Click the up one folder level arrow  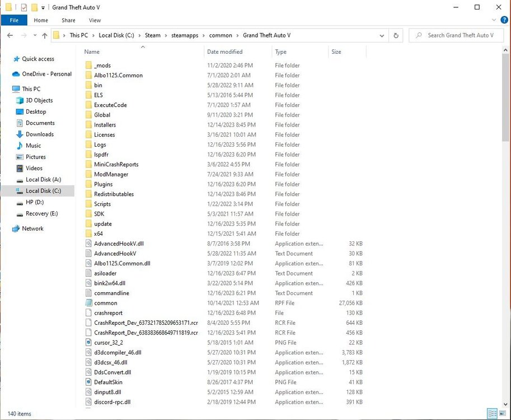(45, 35)
